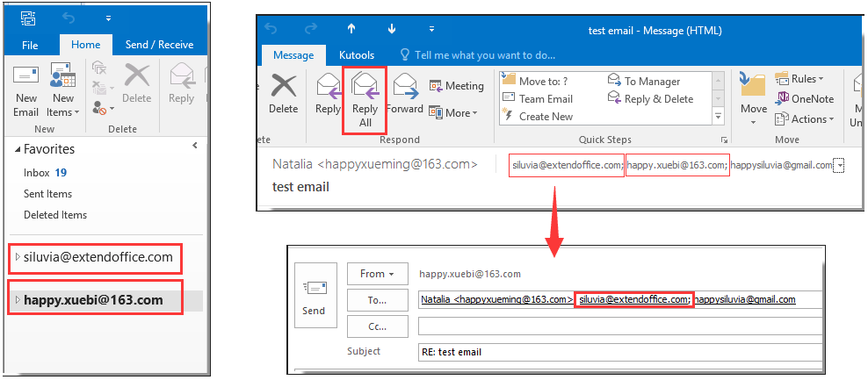Click sender Natalia <happyxueming@163.com> in header
Screen dimensions: 868x380
click(x=375, y=164)
